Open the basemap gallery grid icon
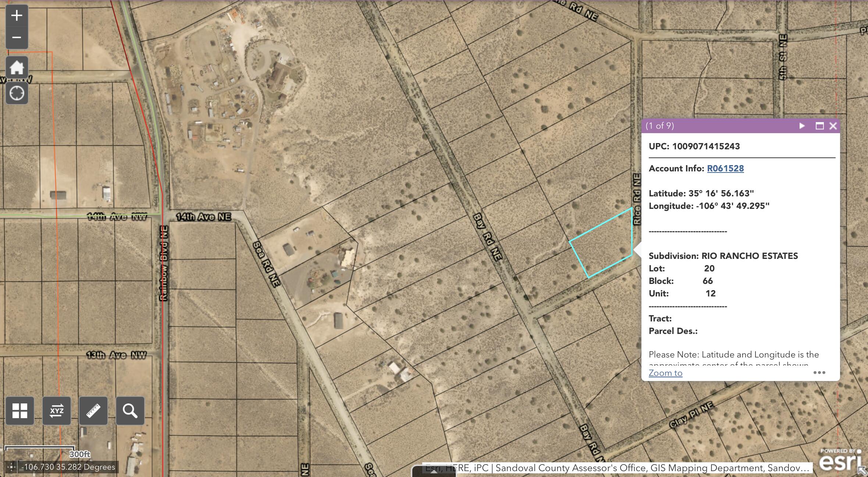Image resolution: width=868 pixels, height=477 pixels. (x=20, y=410)
